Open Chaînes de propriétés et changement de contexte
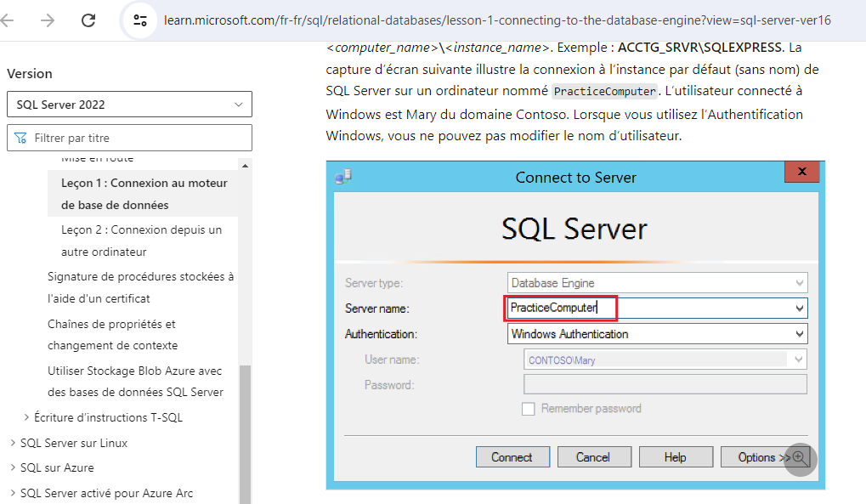This screenshot has height=504, width=866. pos(113,334)
